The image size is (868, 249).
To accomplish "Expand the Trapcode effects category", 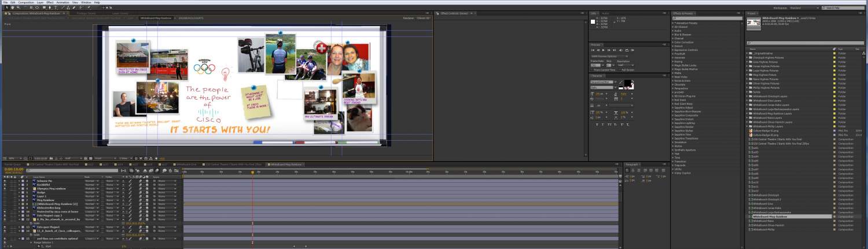I will tap(673, 165).
